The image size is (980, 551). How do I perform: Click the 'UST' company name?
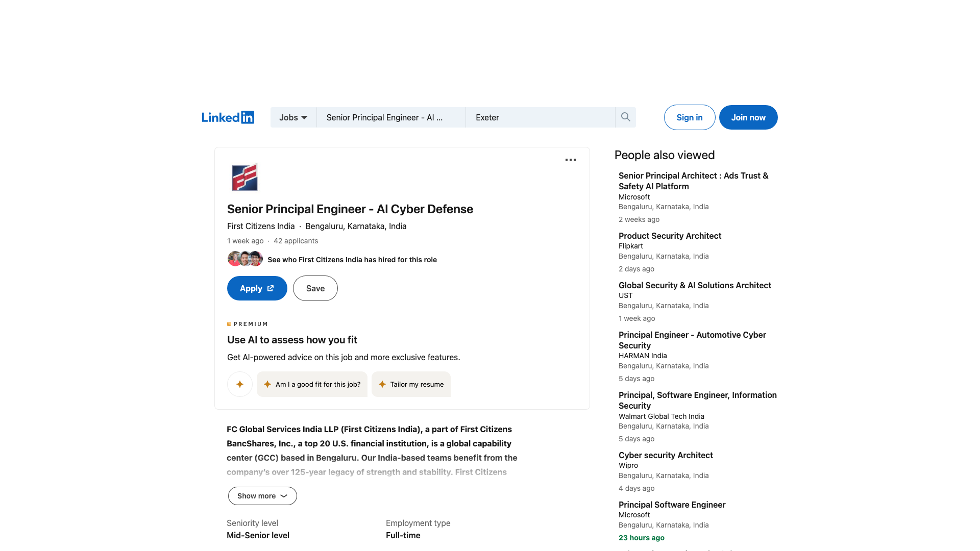625,295
